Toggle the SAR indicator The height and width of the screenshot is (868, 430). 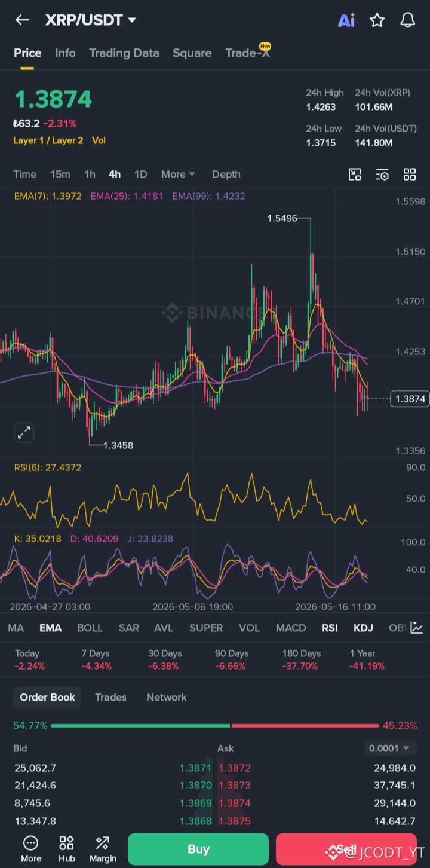[x=129, y=628]
